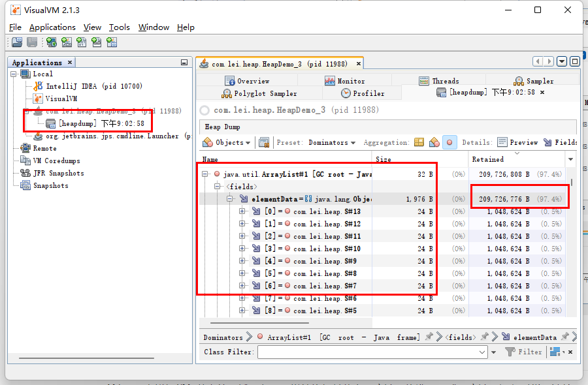This screenshot has width=588, height=385.
Task: Toggle the instances aggregation button
Action: click(x=450, y=142)
